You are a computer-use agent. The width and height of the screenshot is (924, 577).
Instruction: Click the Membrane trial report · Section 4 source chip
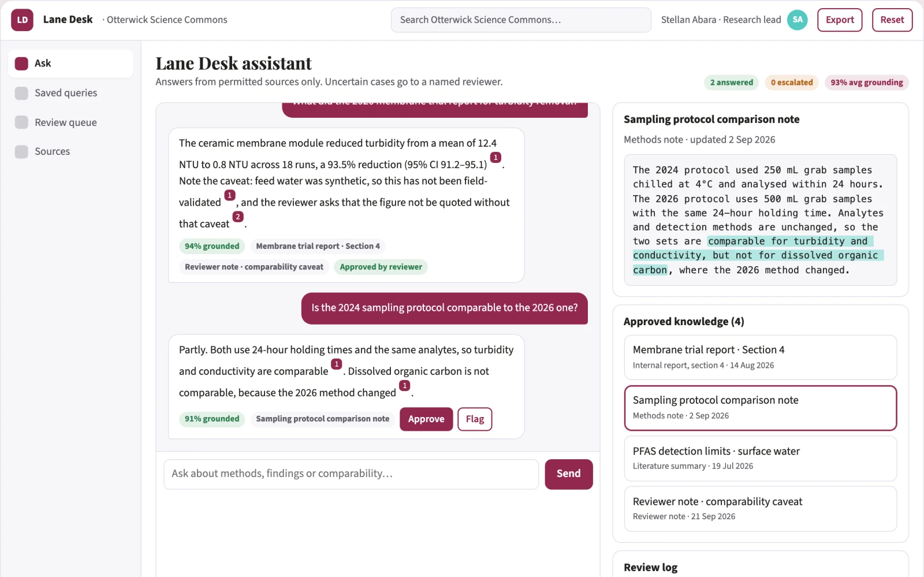pyautogui.click(x=318, y=246)
